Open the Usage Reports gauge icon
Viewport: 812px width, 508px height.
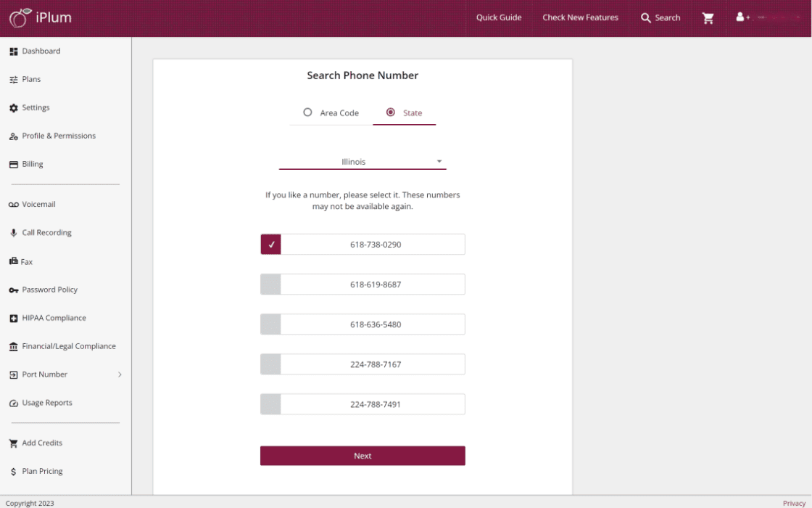coord(14,403)
